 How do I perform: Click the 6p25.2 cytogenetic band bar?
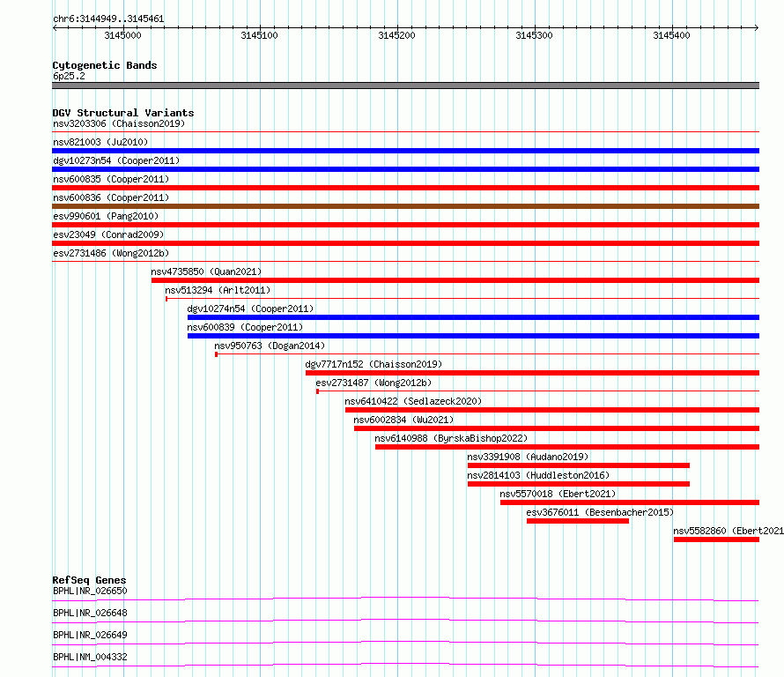pyautogui.click(x=405, y=86)
